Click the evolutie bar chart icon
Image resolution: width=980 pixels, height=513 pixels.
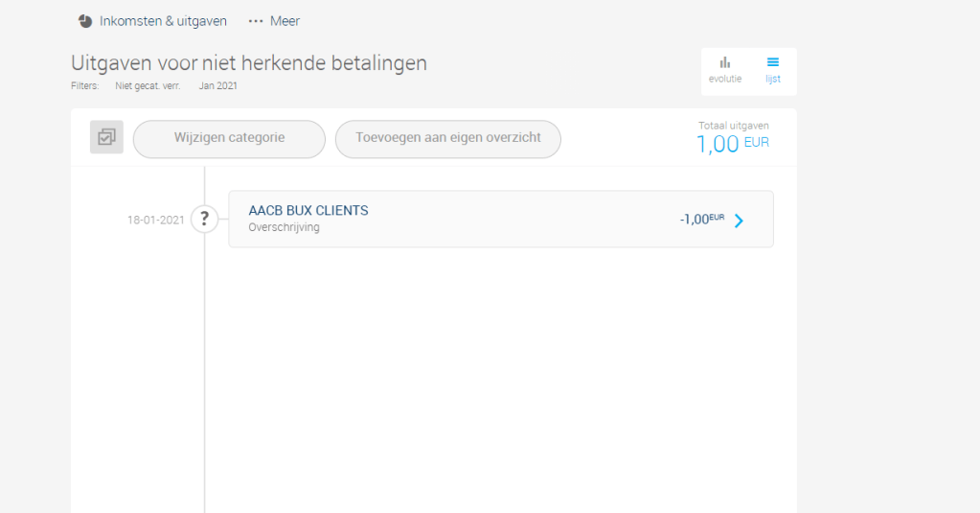tap(725, 62)
